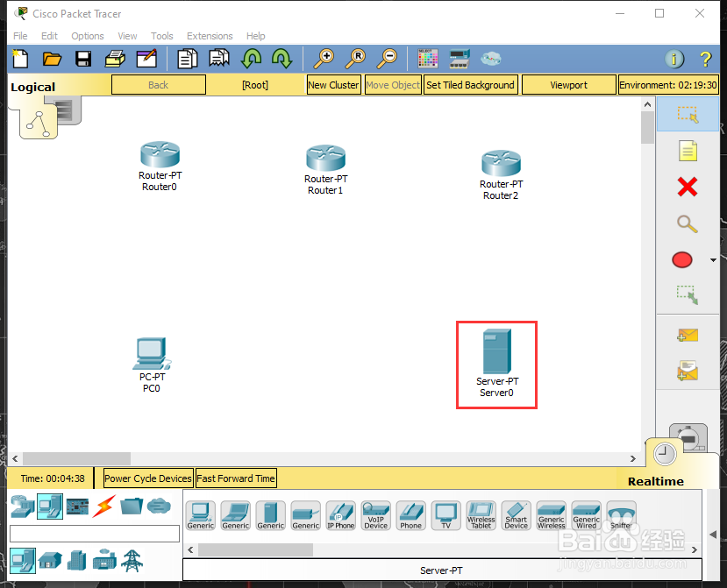The width and height of the screenshot is (727, 588).
Task: Choose the Inspect magnifier tool
Action: (x=687, y=223)
